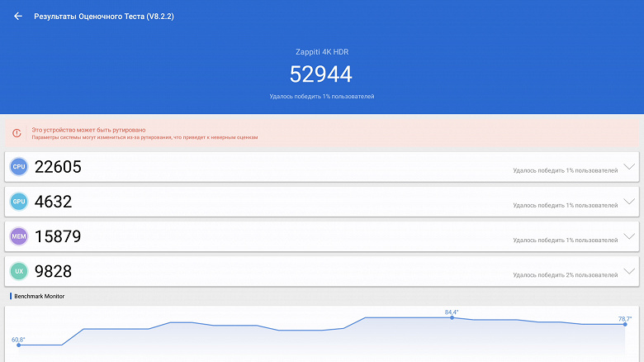644x362 pixels.
Task: Click the 78,7° final temperature point
Action: pos(625,324)
